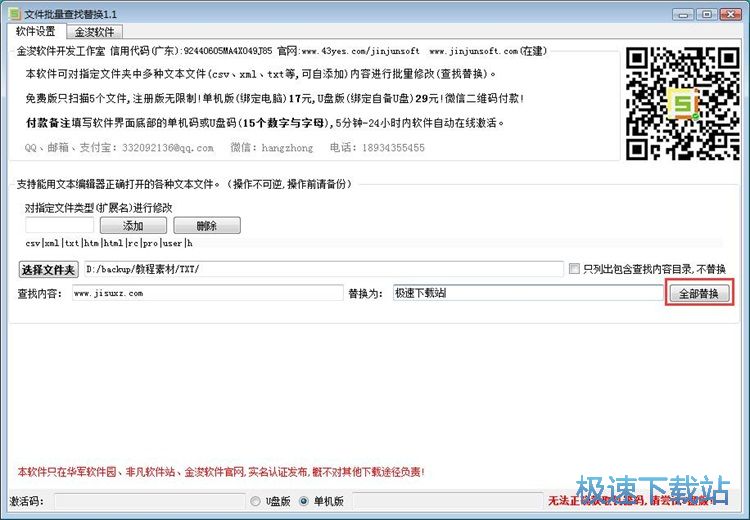Viewport: 750px width, 520px height.
Task: Click the WeChat payment QR code image
Action: [683, 103]
